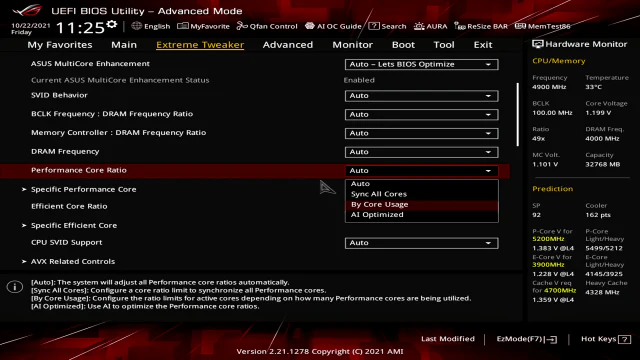The image size is (640, 360).
Task: Choose Sync All Cores option
Action: click(x=422, y=194)
